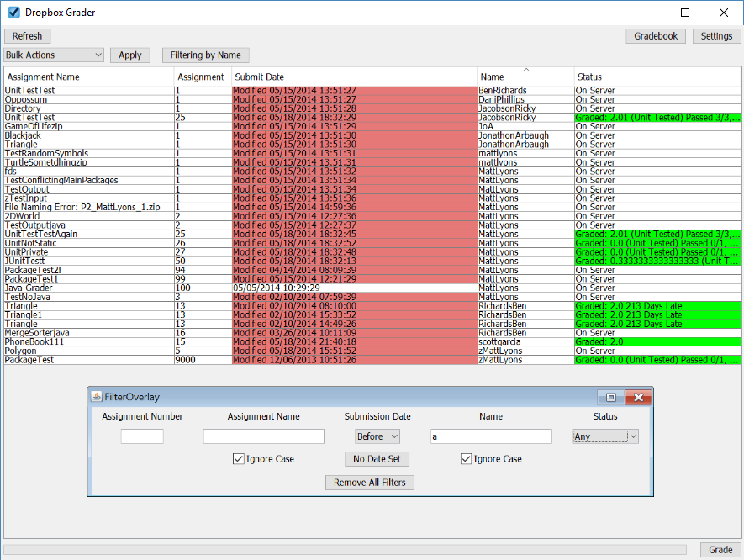This screenshot has height=560, width=744.
Task: Select the fds assignment row
Action: coord(372,172)
